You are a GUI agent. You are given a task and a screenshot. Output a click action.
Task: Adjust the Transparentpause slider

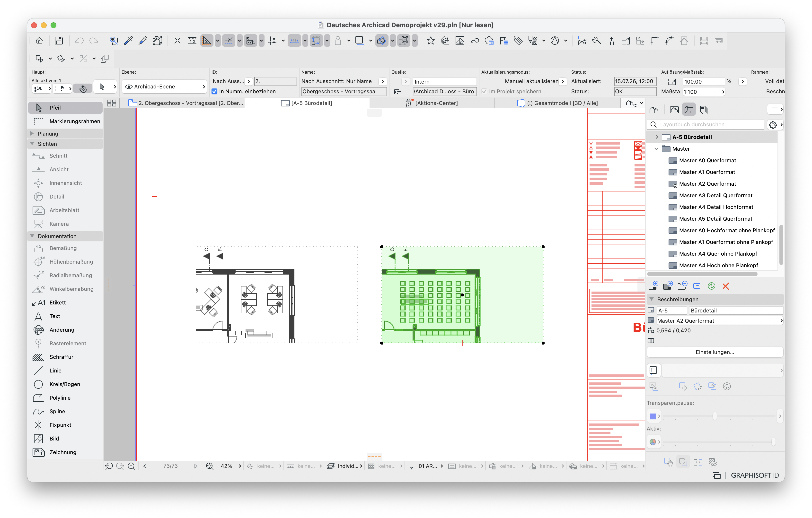(x=714, y=416)
